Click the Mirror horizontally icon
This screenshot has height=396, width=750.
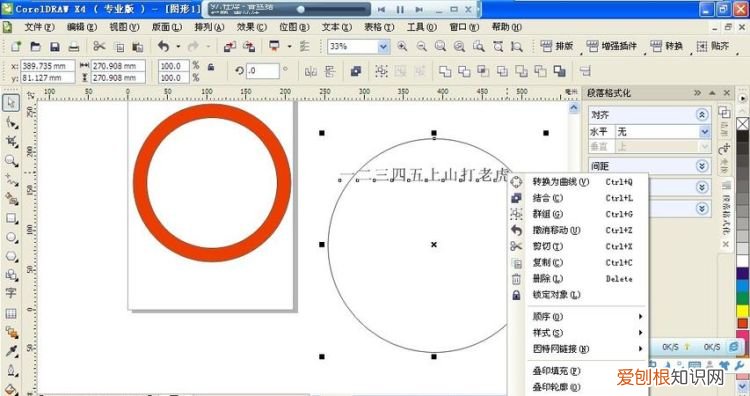(x=311, y=72)
